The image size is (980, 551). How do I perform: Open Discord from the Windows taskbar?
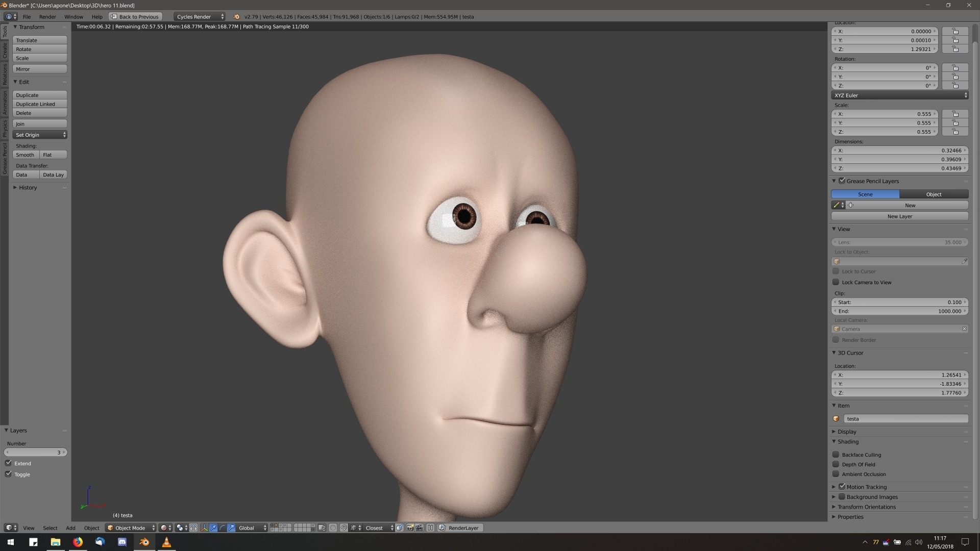(x=122, y=542)
